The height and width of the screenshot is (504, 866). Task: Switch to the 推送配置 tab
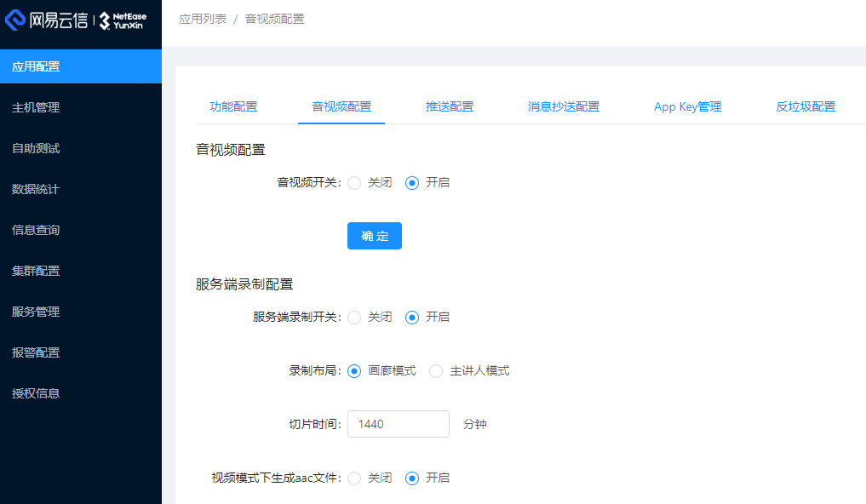coord(450,106)
